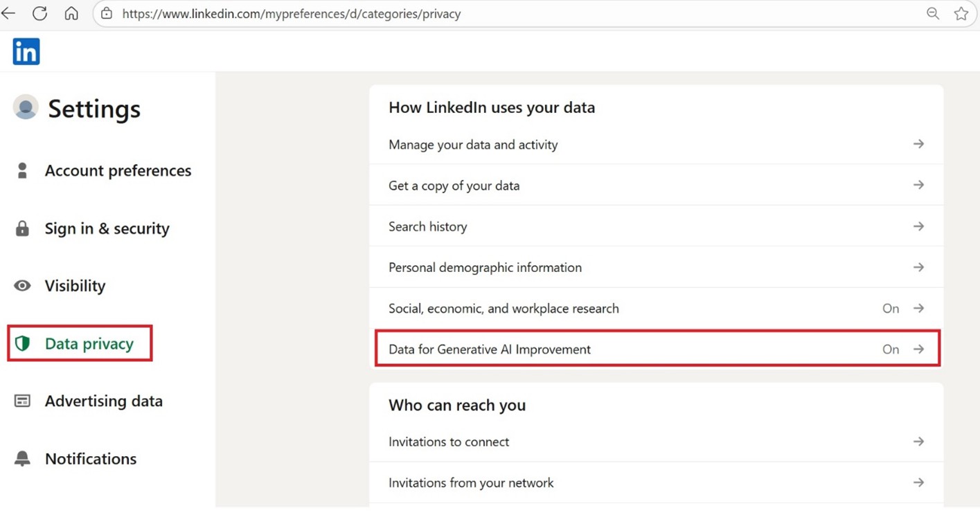Viewport: 980px width, 517px height.
Task: Open Notifications settings with bell icon
Action: [x=90, y=459]
